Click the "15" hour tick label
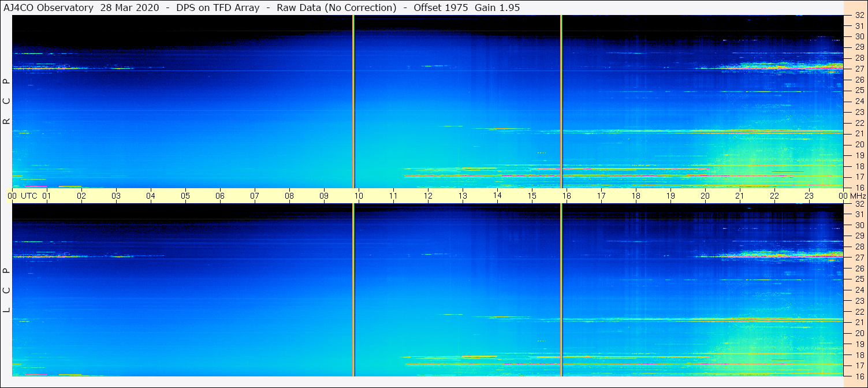The image size is (868, 388). pos(532,196)
